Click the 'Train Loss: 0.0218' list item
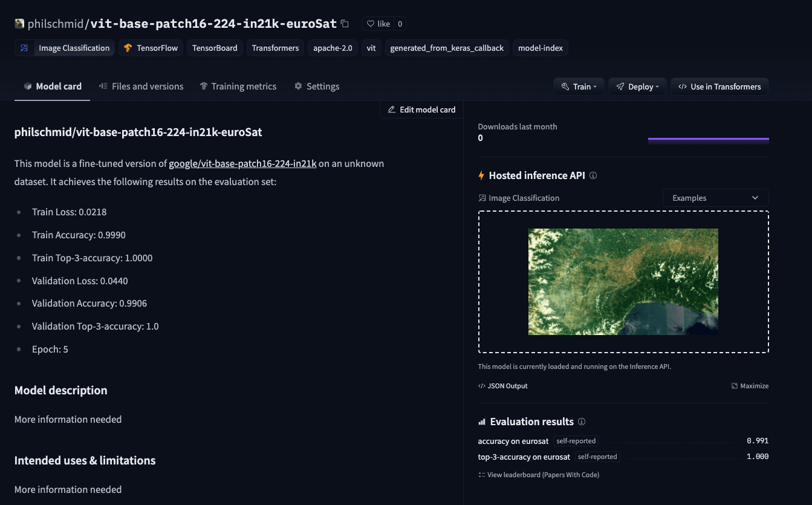 [70, 212]
